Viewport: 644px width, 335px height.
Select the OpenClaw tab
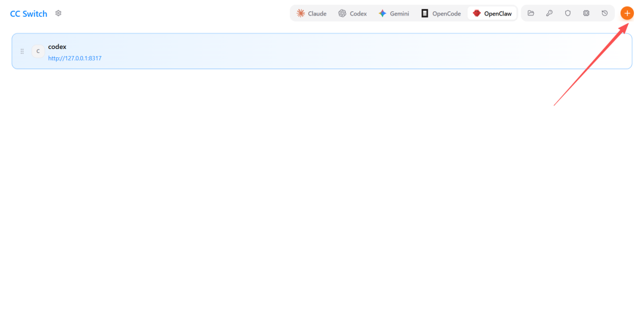pos(492,14)
